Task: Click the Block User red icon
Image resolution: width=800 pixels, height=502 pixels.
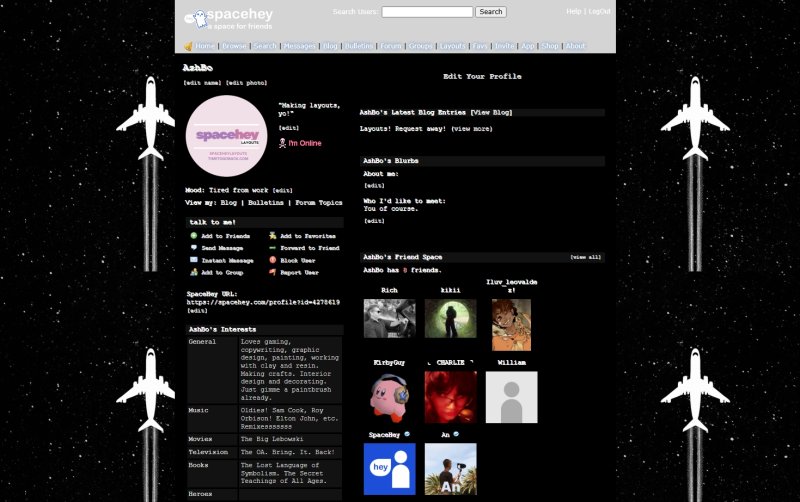Action: pyautogui.click(x=272, y=260)
